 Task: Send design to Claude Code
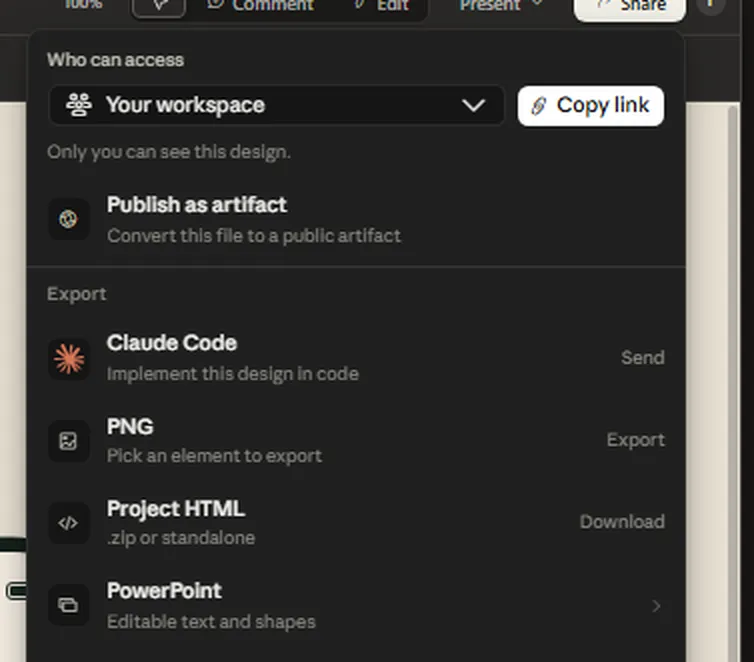642,358
